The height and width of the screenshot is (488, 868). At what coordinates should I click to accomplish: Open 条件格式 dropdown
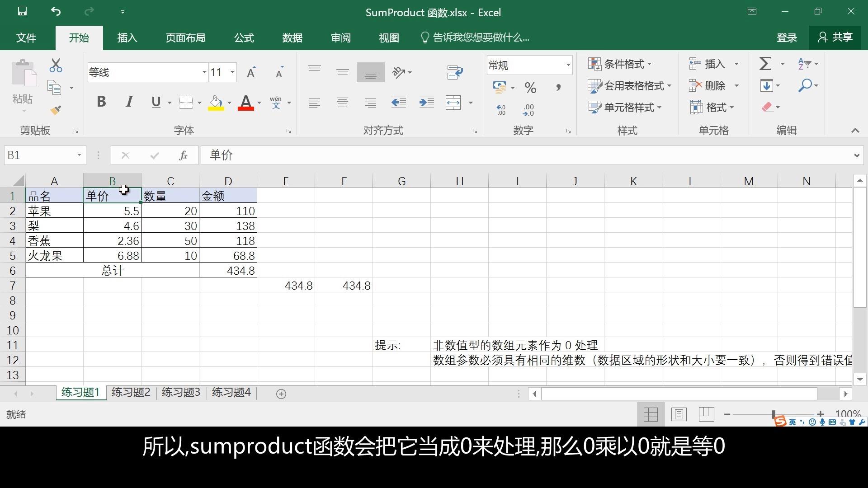click(620, 64)
